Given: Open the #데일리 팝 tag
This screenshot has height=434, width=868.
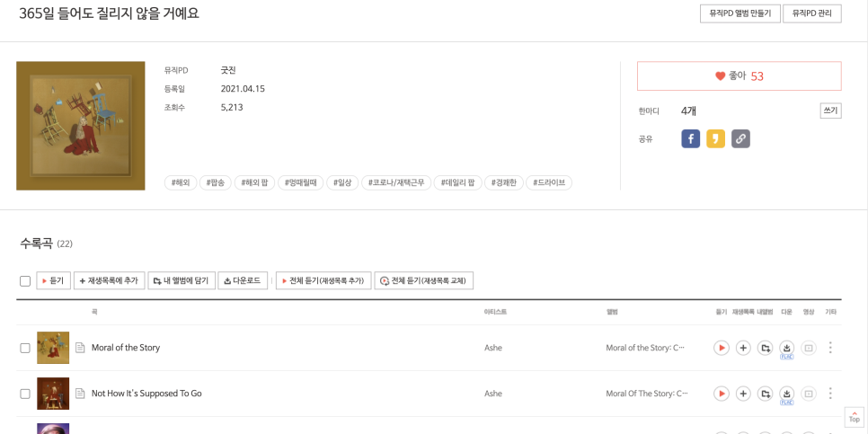Looking at the screenshot, I should [x=457, y=182].
